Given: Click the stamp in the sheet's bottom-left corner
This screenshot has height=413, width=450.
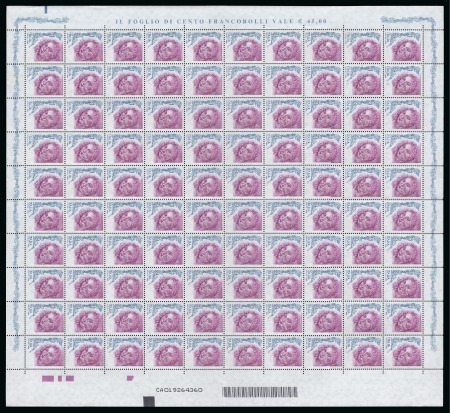Looking at the screenshot, I should tap(45, 351).
